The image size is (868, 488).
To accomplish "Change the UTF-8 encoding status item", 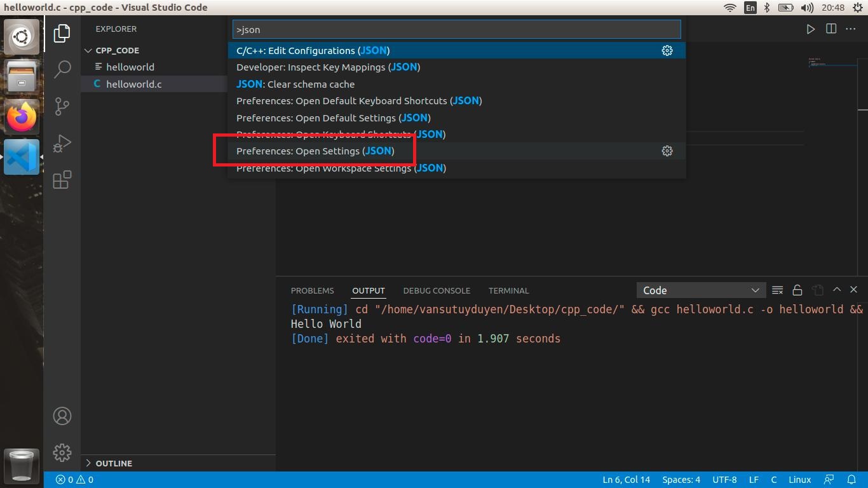I will (724, 480).
